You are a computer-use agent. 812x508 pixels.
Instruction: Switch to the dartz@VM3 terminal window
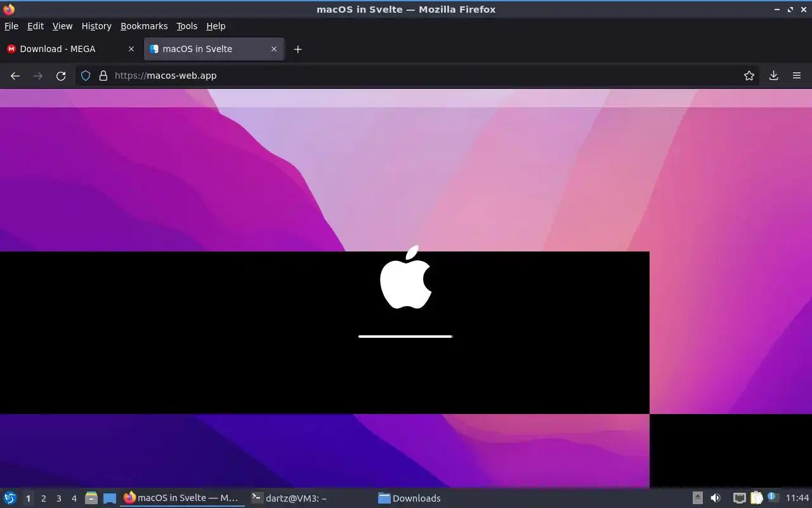289,498
